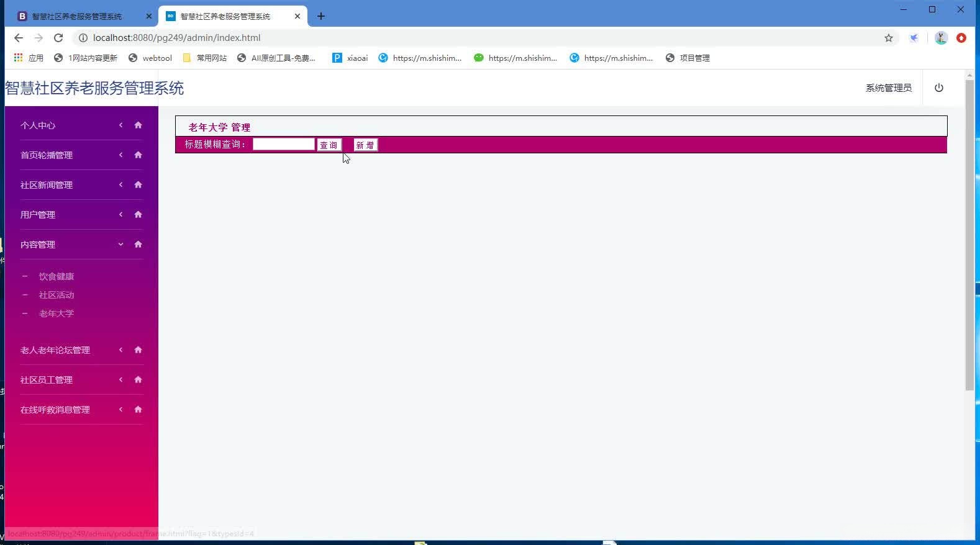Open the 老年大学 submenu link

(x=57, y=313)
